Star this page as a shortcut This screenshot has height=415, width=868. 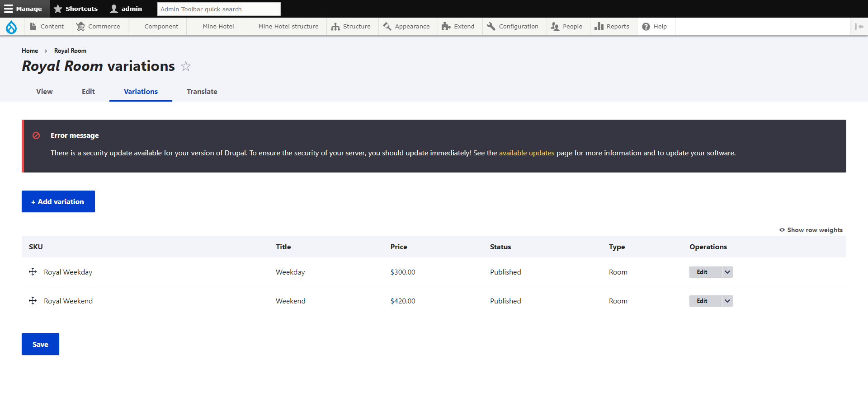pyautogui.click(x=186, y=66)
